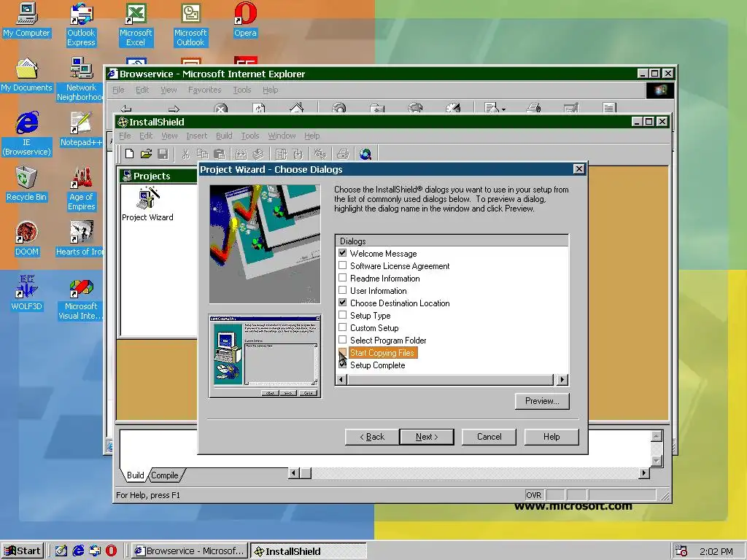This screenshot has height=560, width=747.
Task: Select the Notepad++ desktop icon
Action: (x=81, y=130)
